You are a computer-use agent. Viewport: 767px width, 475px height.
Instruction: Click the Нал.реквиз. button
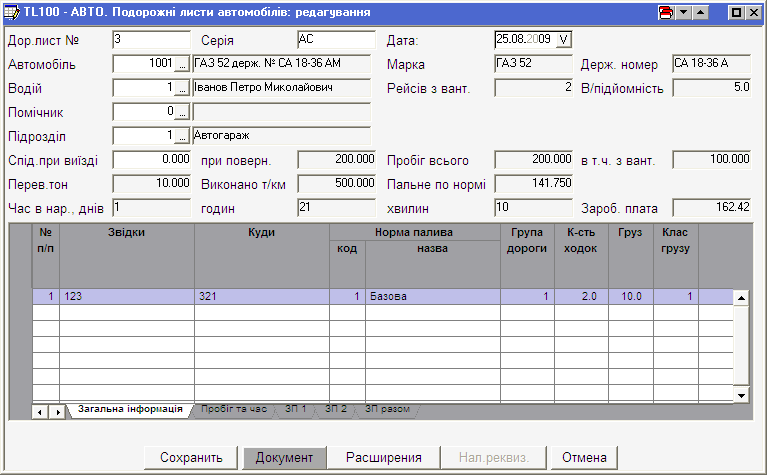tap(494, 457)
